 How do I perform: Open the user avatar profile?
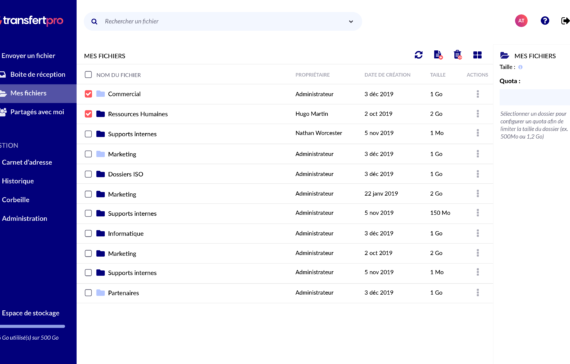click(521, 21)
